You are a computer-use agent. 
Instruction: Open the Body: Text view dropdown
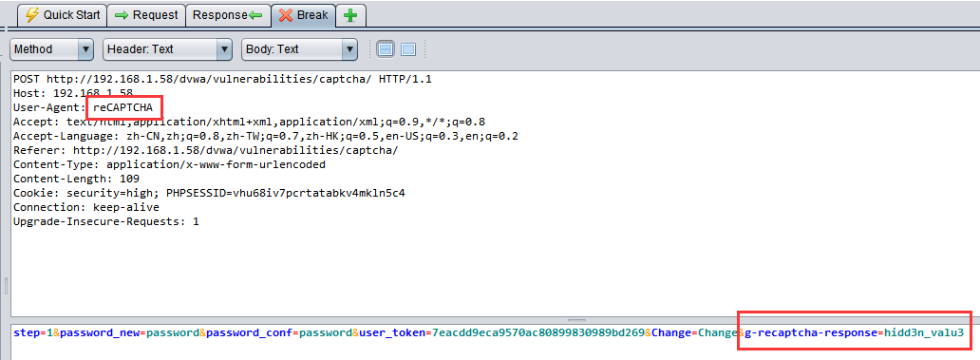pos(299,49)
